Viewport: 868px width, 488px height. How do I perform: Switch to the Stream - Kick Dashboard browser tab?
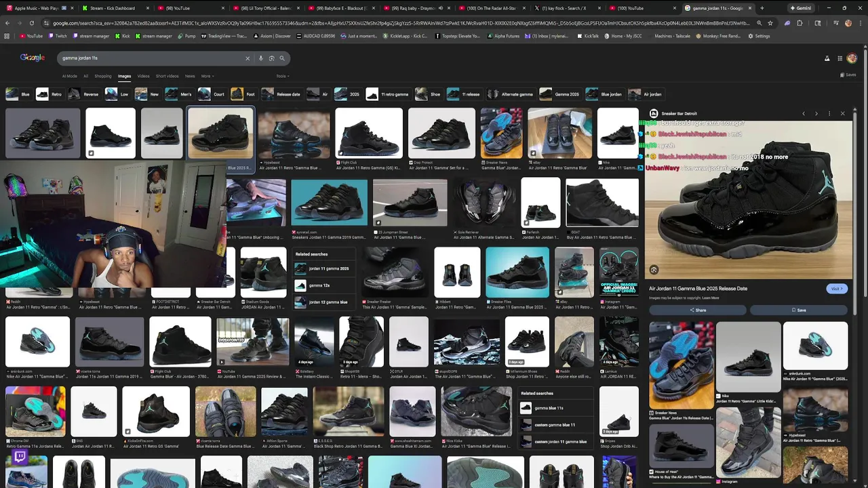[115, 8]
